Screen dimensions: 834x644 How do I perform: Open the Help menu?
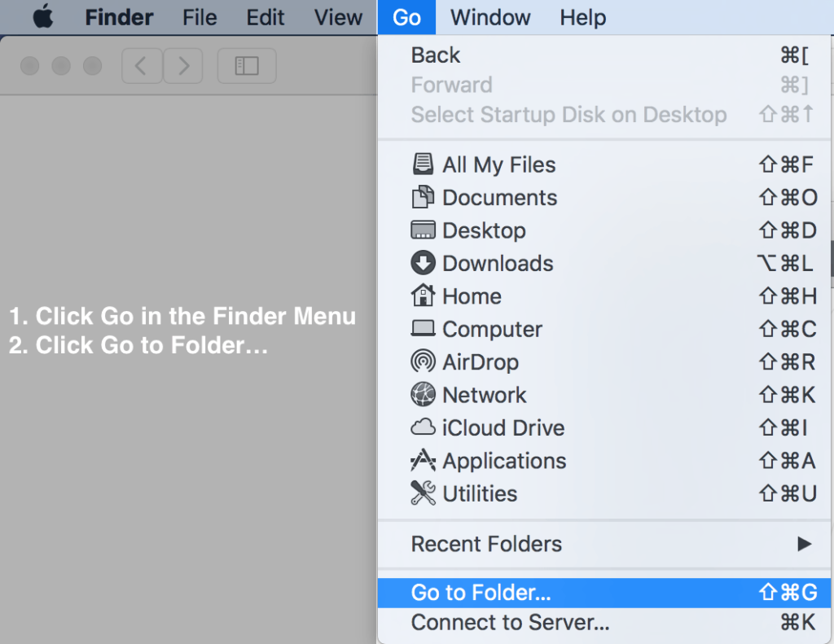point(582,17)
